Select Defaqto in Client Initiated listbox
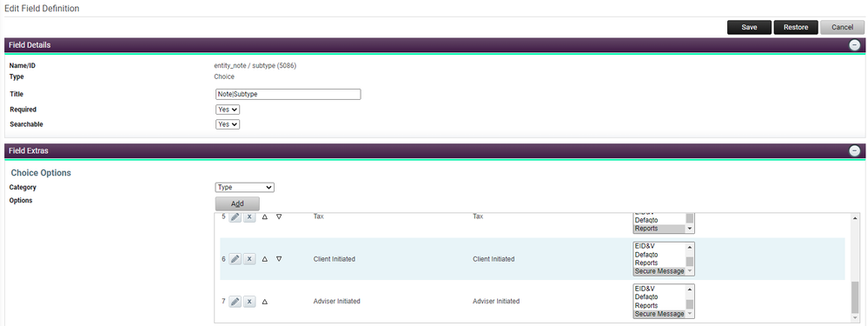868x326 pixels. click(659, 255)
